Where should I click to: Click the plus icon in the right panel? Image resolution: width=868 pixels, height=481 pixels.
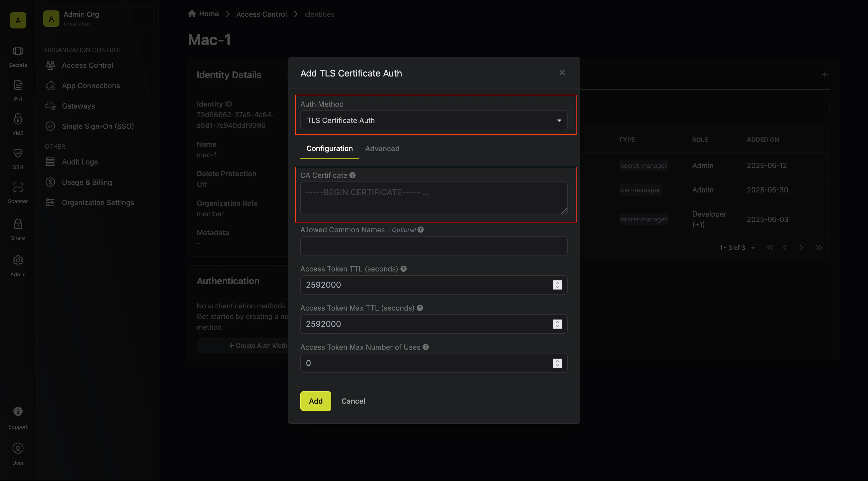click(825, 74)
